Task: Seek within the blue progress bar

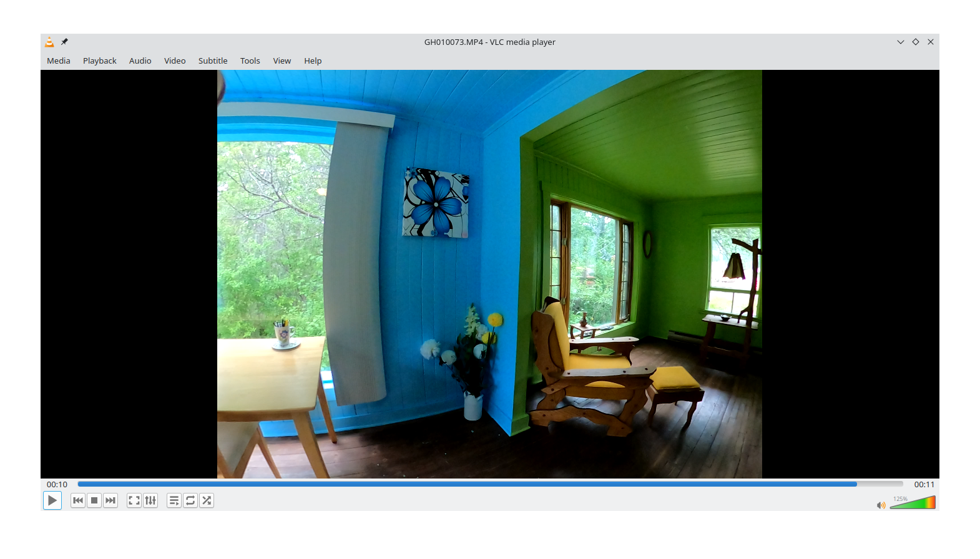Action: click(490, 484)
